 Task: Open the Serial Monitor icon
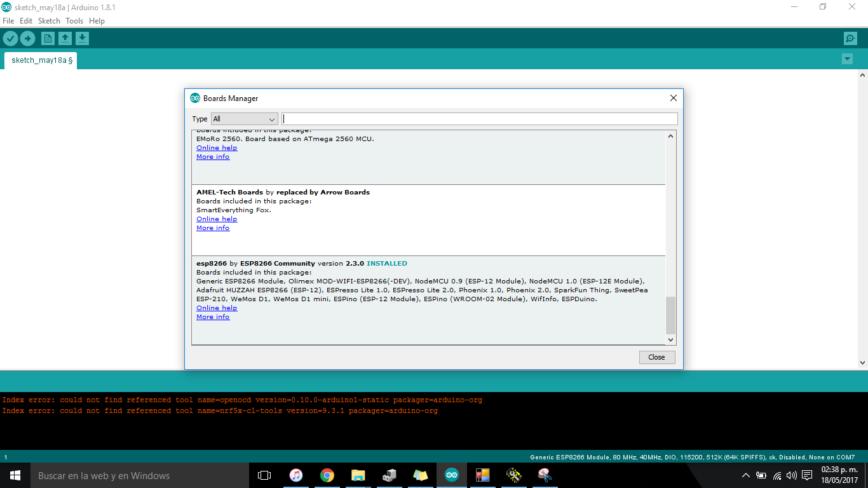coord(850,39)
